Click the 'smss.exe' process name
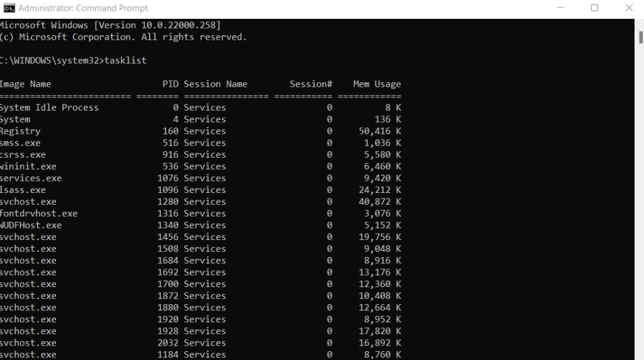The image size is (644, 360). pyautogui.click(x=20, y=143)
